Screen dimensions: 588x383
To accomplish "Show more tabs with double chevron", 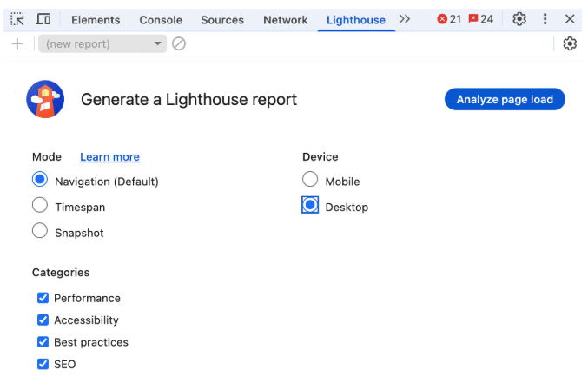I will [404, 19].
